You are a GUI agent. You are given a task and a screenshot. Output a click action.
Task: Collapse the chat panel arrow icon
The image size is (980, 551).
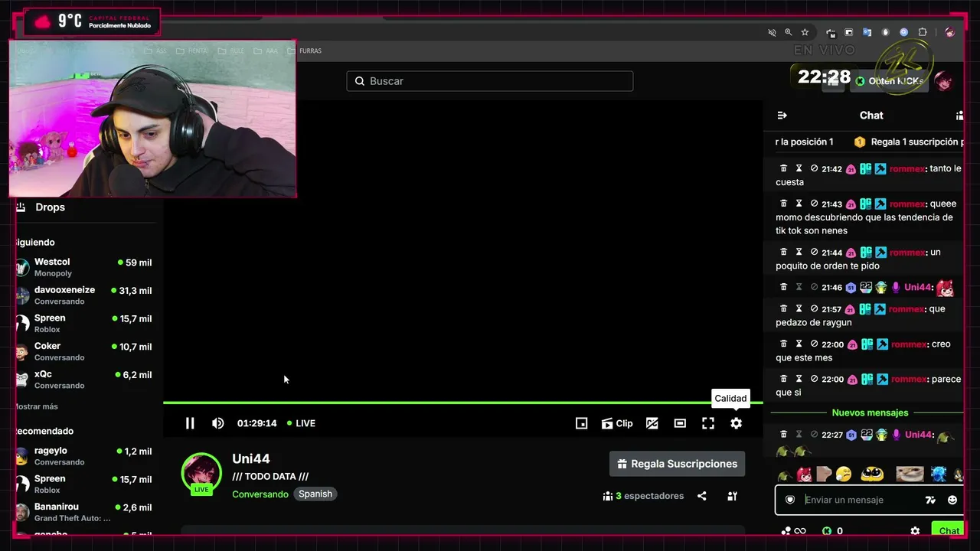point(782,116)
